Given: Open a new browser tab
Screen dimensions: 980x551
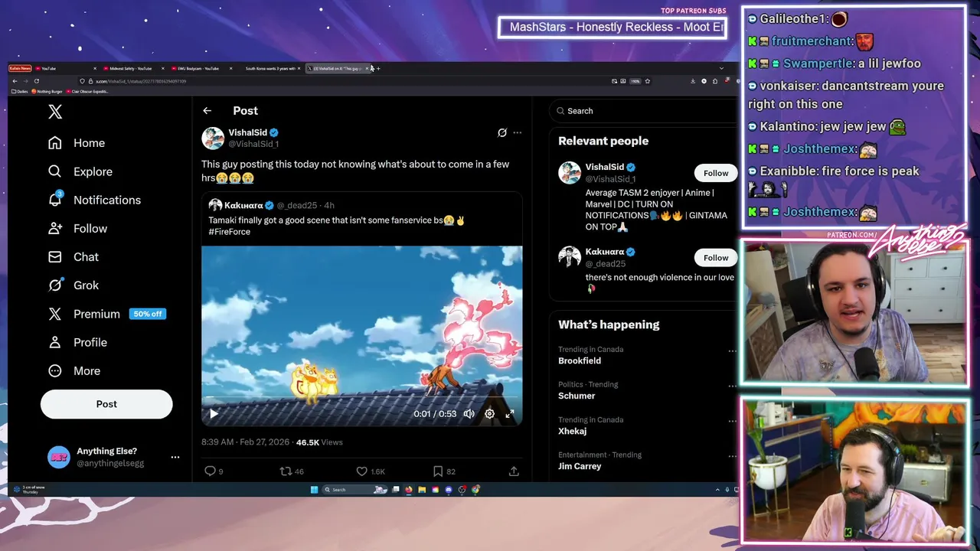Looking at the screenshot, I should pos(378,69).
